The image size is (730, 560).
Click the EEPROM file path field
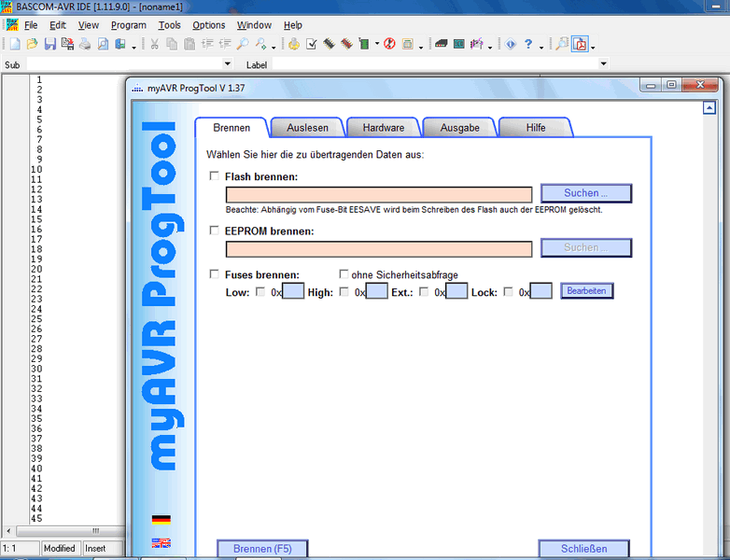[379, 249]
